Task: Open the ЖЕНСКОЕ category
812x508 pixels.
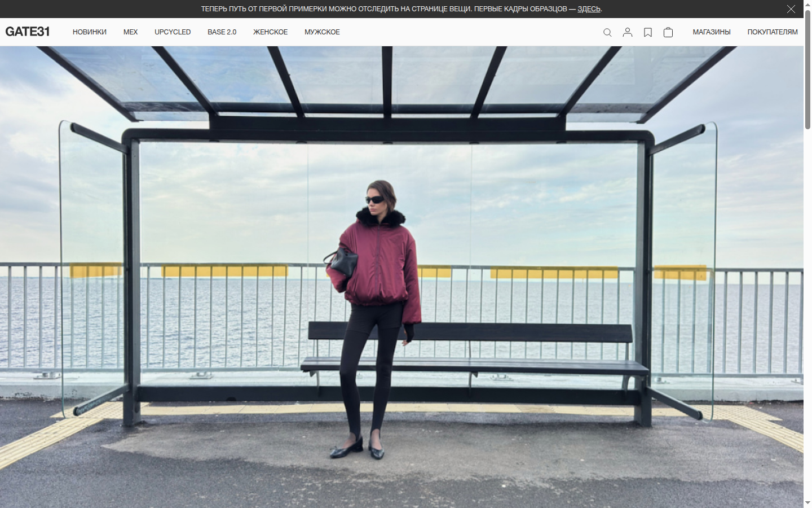Action: point(270,32)
